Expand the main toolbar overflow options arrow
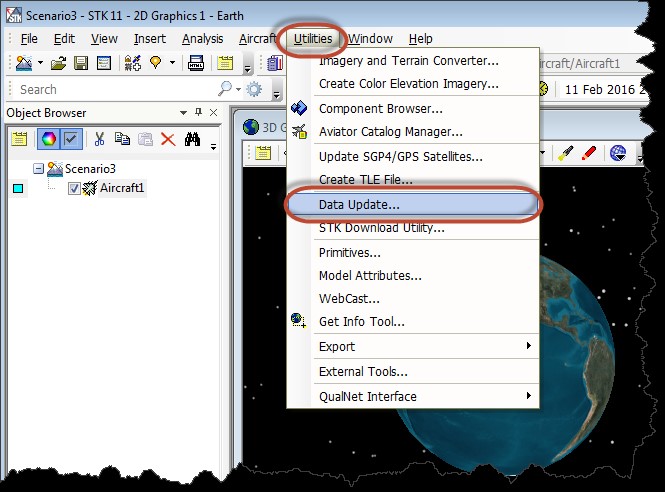Viewport: 665px width, 492px height. click(248, 68)
